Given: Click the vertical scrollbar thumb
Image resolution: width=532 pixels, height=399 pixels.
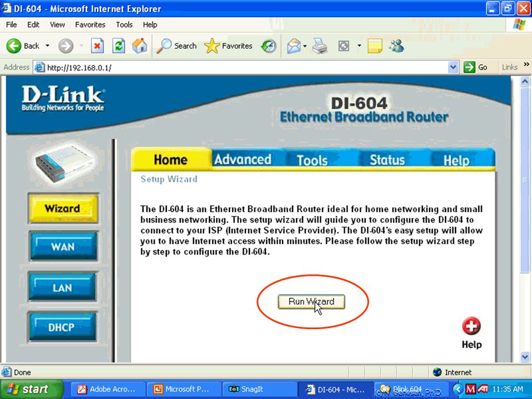Looking at the screenshot, I should point(525,180).
